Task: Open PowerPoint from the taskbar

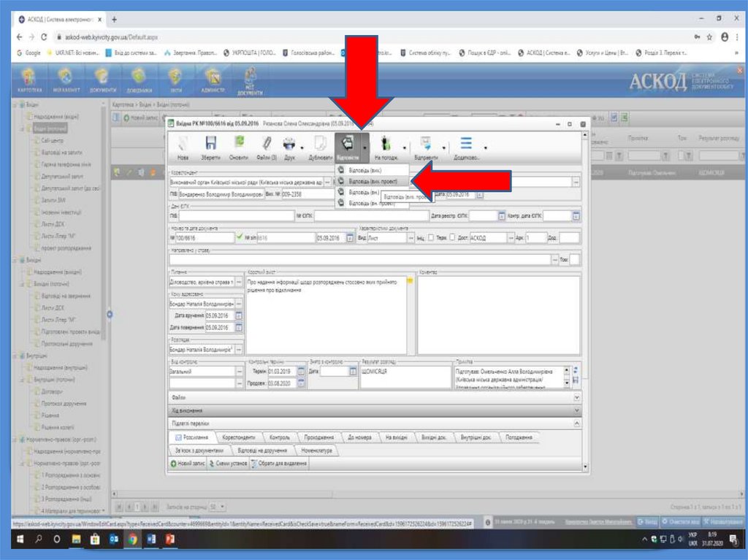Action: coord(169,539)
